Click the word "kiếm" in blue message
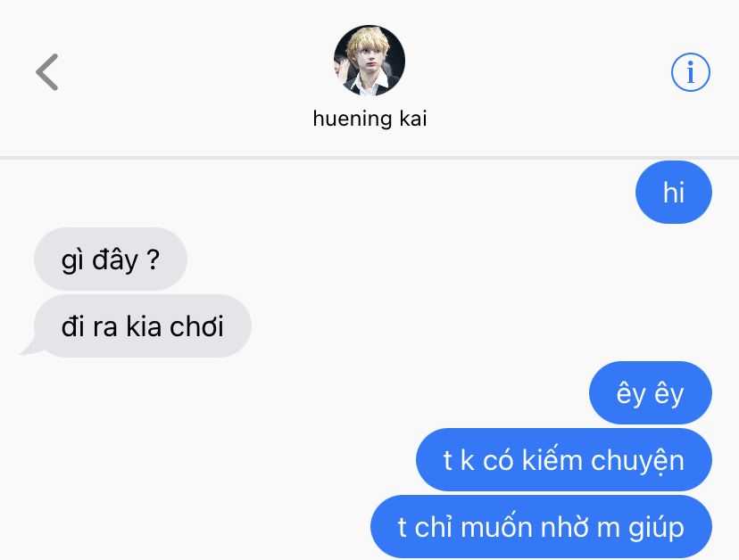The height and width of the screenshot is (560, 739). tap(552, 459)
